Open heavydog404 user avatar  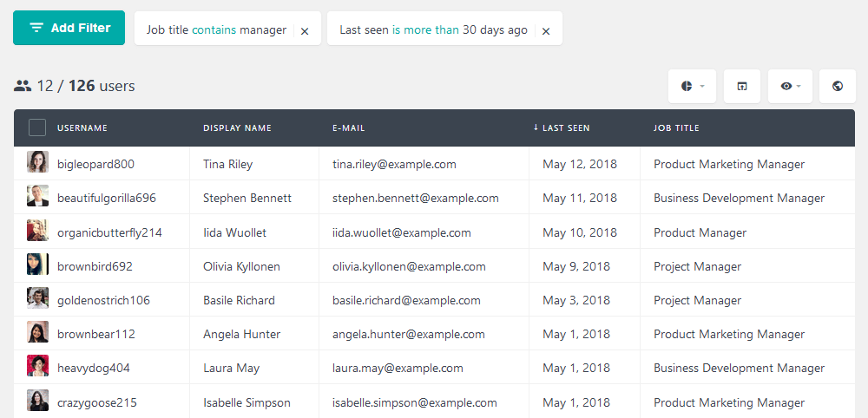click(37, 366)
